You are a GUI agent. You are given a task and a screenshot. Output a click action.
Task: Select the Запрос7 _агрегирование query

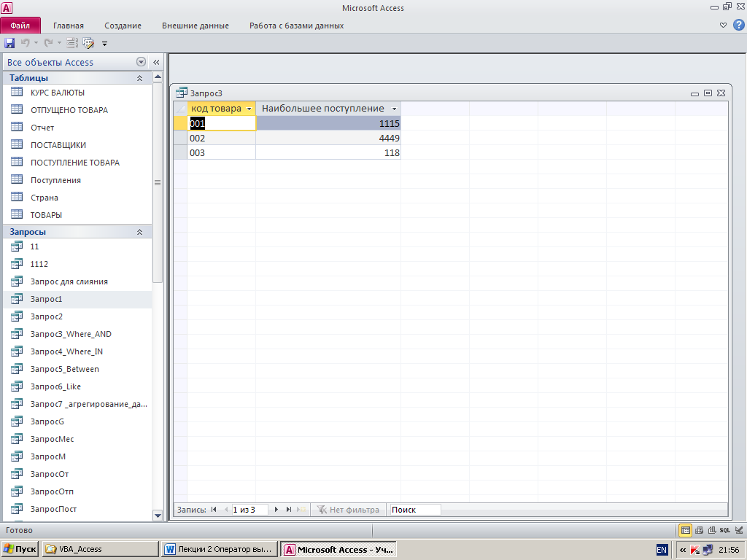77,404
